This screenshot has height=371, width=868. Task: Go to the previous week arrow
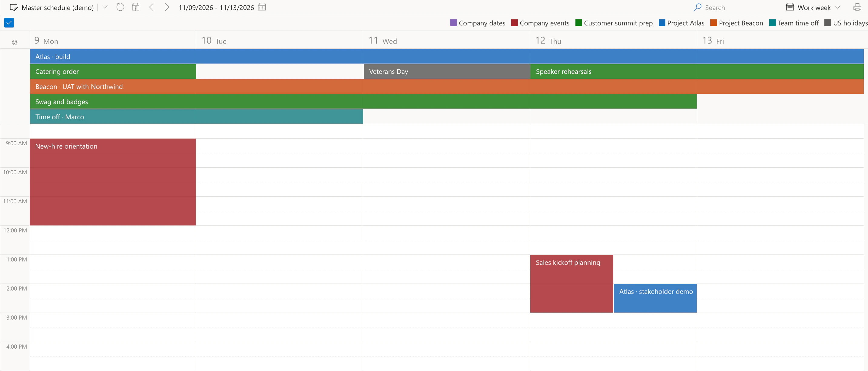click(152, 7)
